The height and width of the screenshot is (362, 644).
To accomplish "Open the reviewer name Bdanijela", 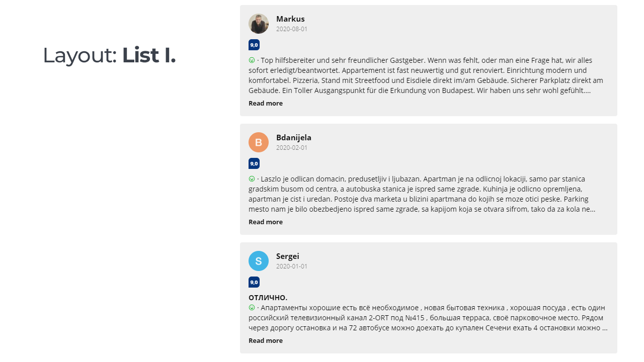I will point(294,138).
